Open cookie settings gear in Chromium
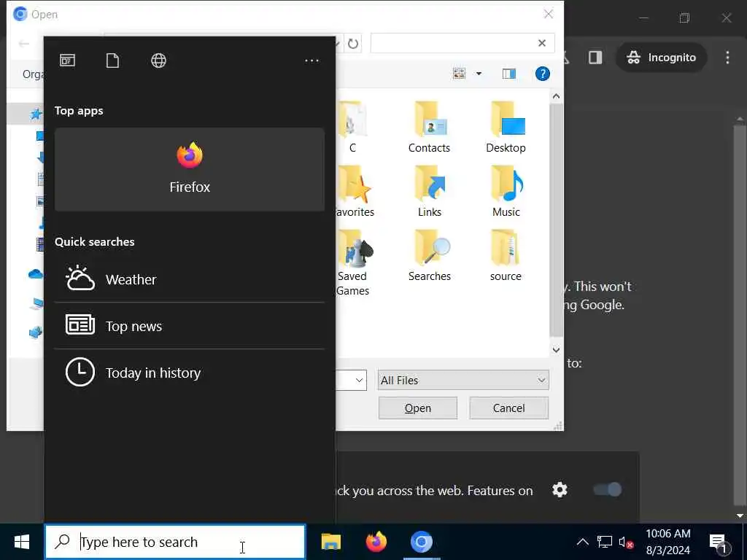This screenshot has width=747, height=560. (x=560, y=489)
